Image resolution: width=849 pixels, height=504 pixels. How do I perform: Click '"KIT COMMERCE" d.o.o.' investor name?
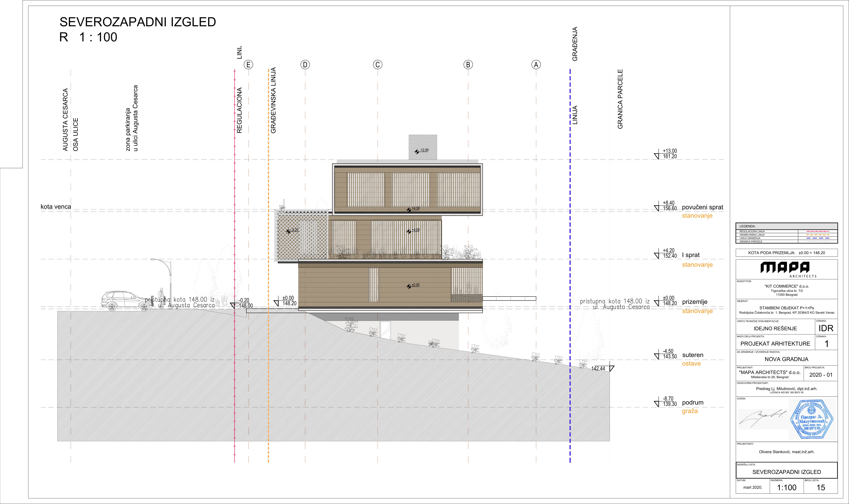pyautogui.click(x=786, y=286)
